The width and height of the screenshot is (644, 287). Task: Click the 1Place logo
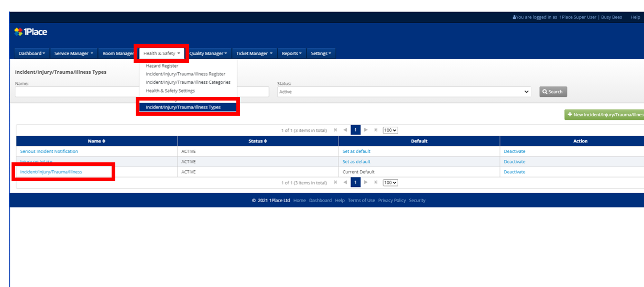[x=30, y=32]
